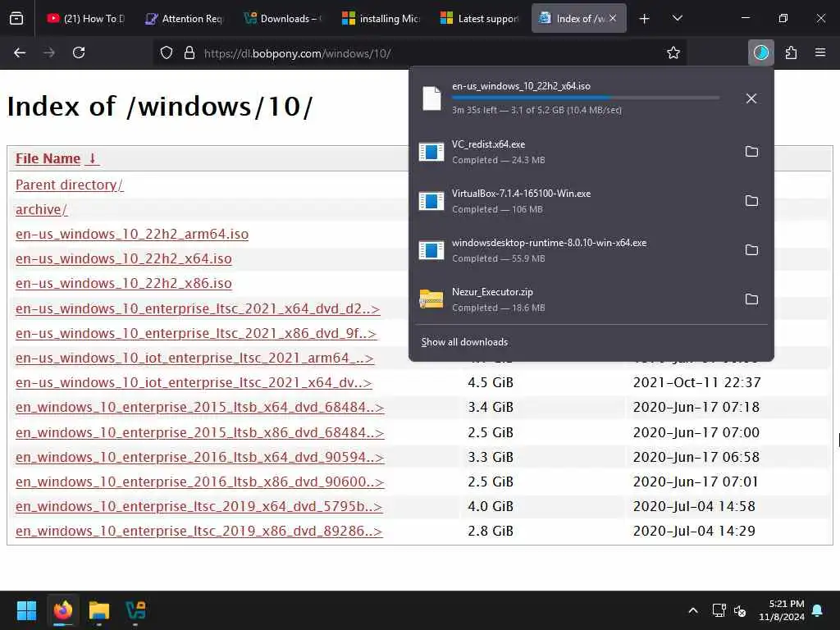The width and height of the screenshot is (840, 630).
Task: Open tracking protection shield icon
Action: click(167, 53)
